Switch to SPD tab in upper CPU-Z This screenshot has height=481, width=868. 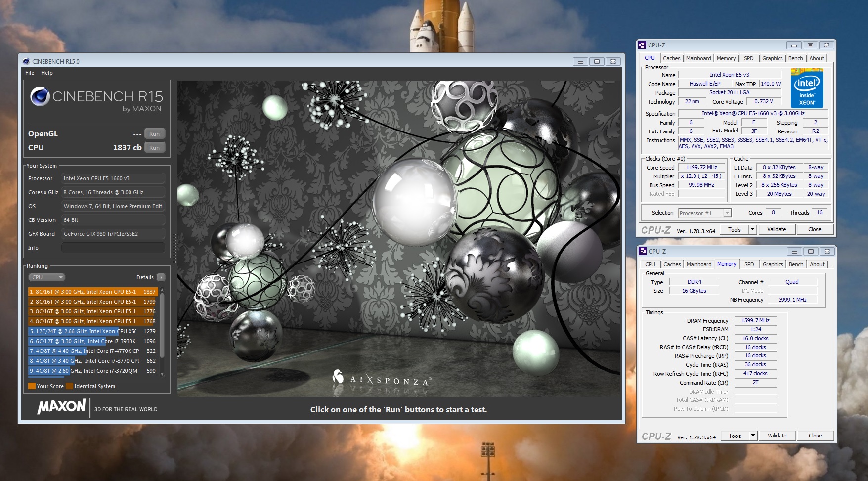[x=749, y=58]
